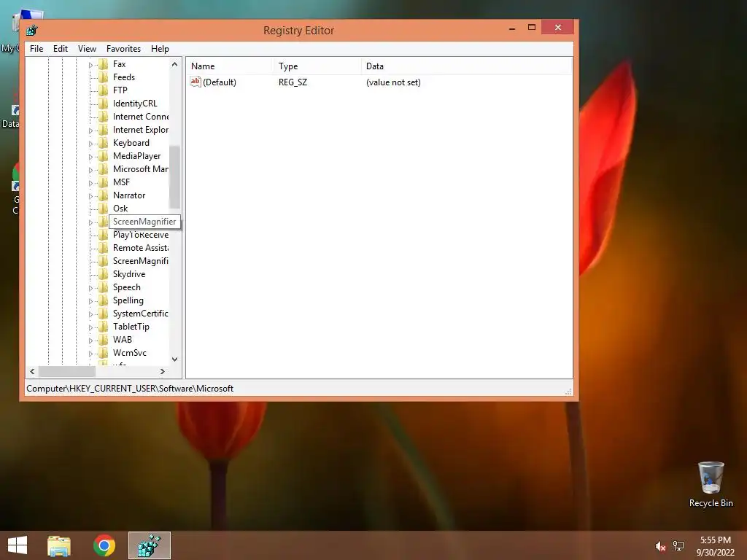Click the folder icon beside Fax
Image resolution: width=747 pixels, height=560 pixels.
point(103,64)
